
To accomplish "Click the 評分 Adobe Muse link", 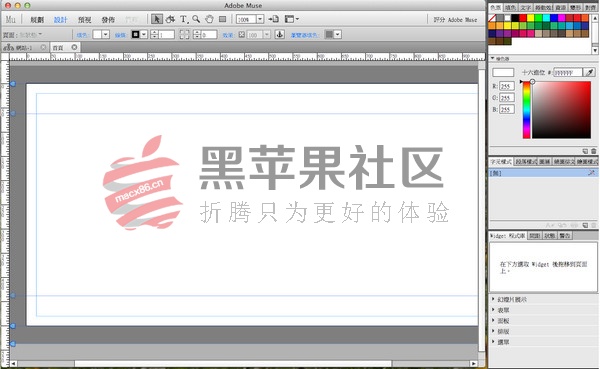I will click(x=455, y=20).
